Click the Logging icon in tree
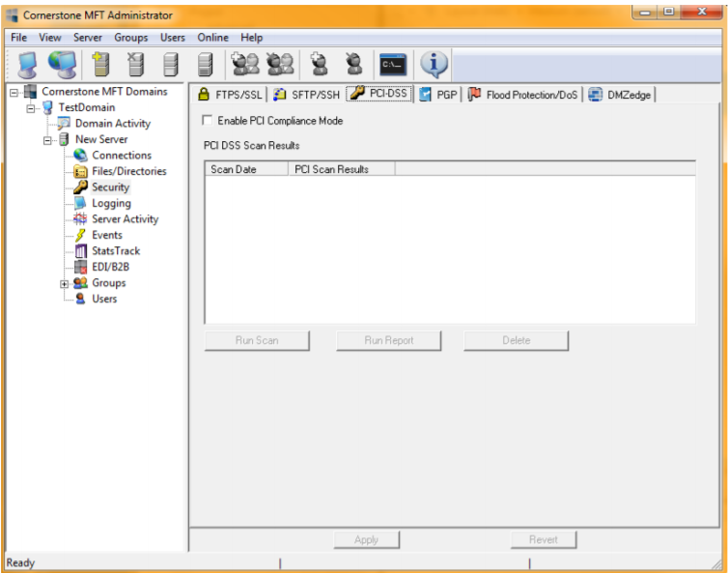Image resolution: width=728 pixels, height=573 pixels. pyautogui.click(x=80, y=203)
